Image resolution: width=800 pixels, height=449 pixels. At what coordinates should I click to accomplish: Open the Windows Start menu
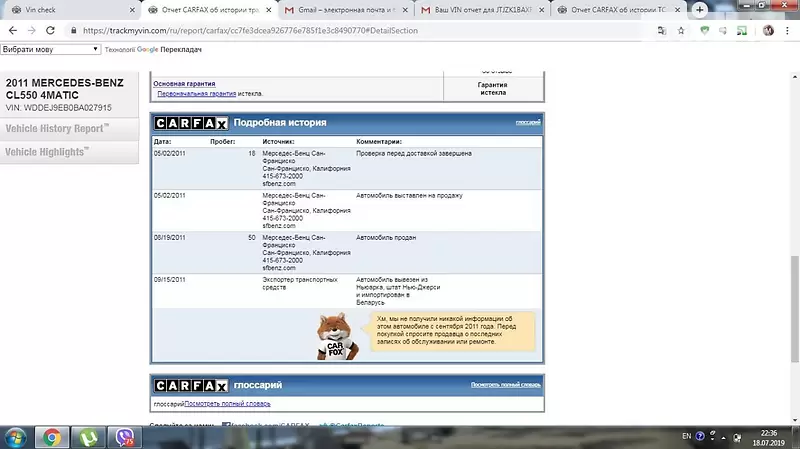click(15, 438)
